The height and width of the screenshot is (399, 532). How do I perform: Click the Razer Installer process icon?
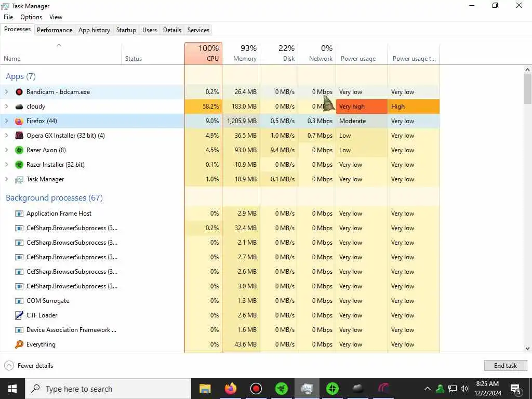pos(19,165)
